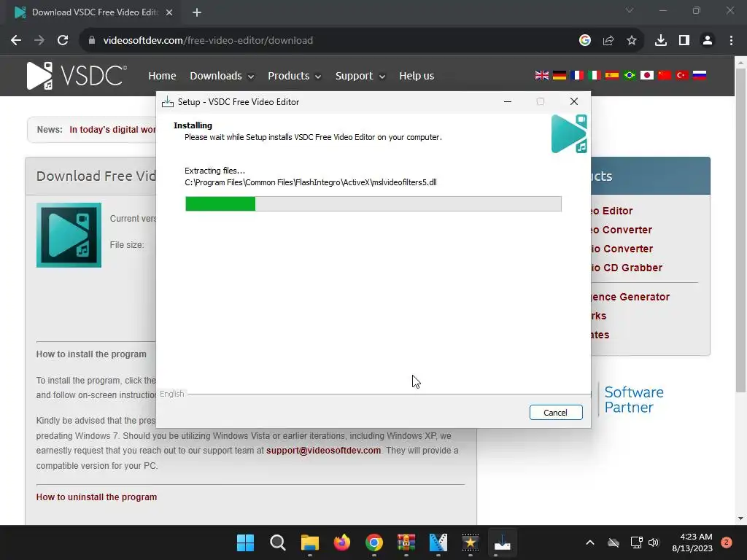Switch site language to Italian flag
Viewport: 747px width, 560px height.
point(594,75)
